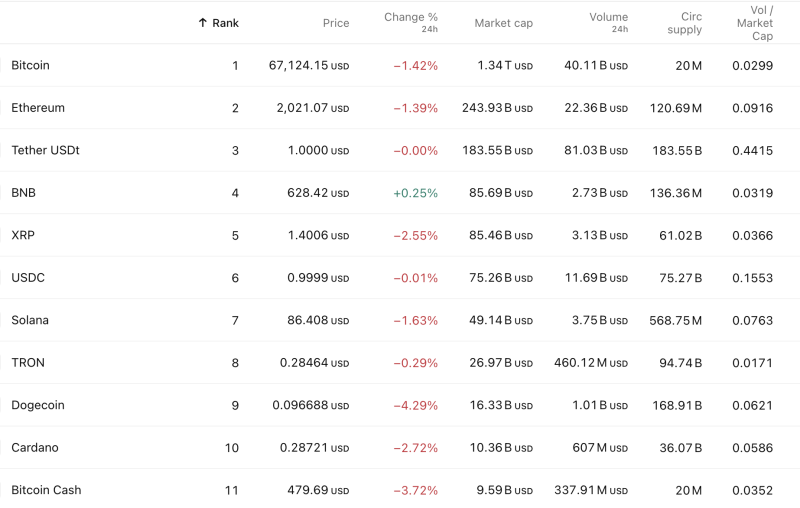Click Bitcoin Cash change value −3.72%

click(415, 490)
